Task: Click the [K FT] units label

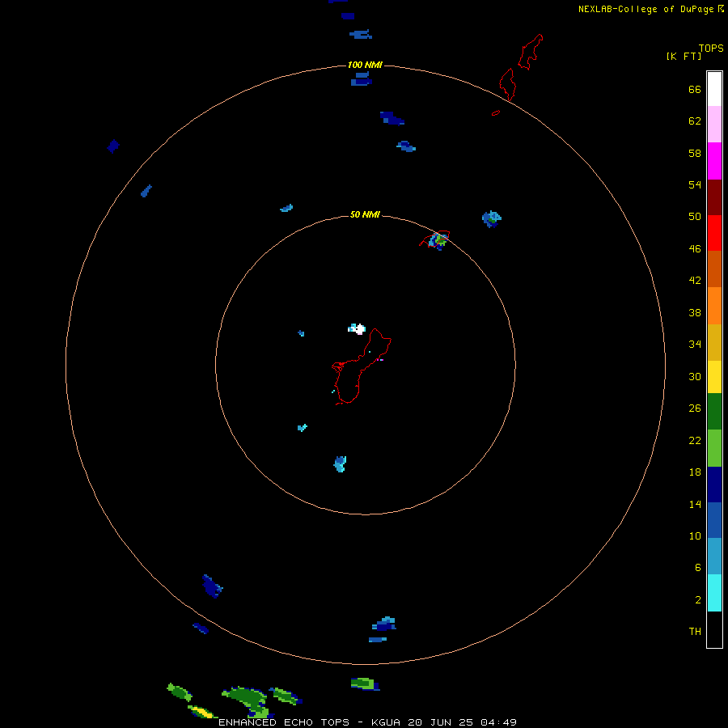Action: pos(684,56)
